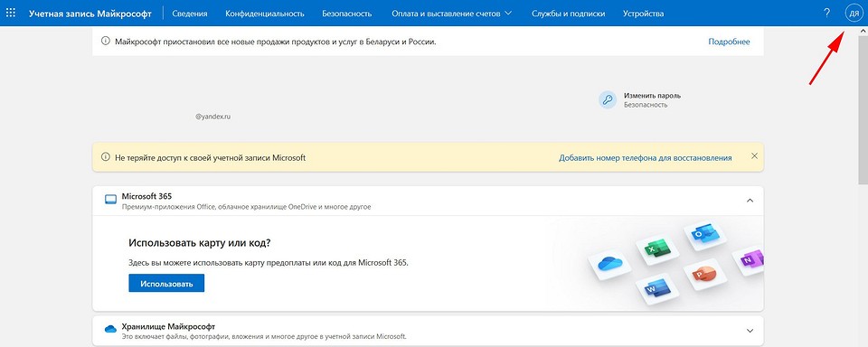Dismiss the yellow account access warning

pos(754,156)
